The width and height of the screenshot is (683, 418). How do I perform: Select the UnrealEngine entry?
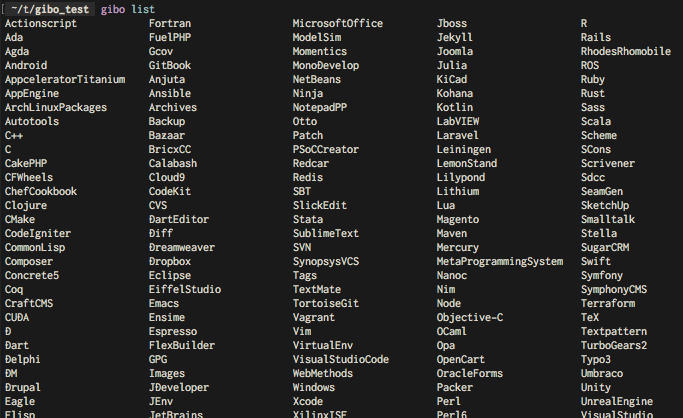pos(617,401)
